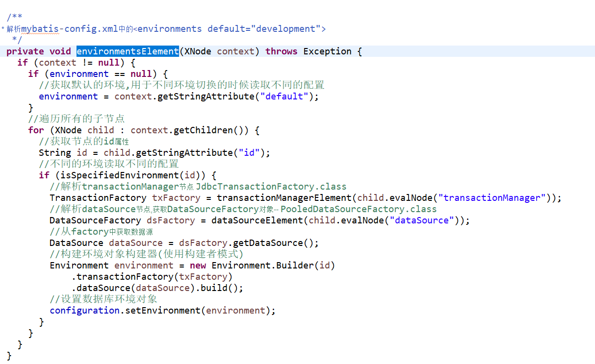Click the '//从factory中获取数据源' comment
This screenshot has width=595, height=364.
tap(102, 232)
